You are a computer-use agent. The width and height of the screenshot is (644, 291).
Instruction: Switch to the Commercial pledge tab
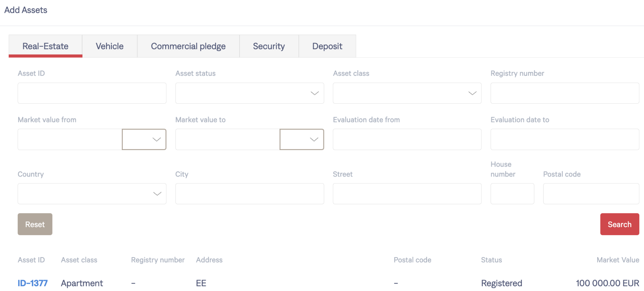tap(188, 46)
